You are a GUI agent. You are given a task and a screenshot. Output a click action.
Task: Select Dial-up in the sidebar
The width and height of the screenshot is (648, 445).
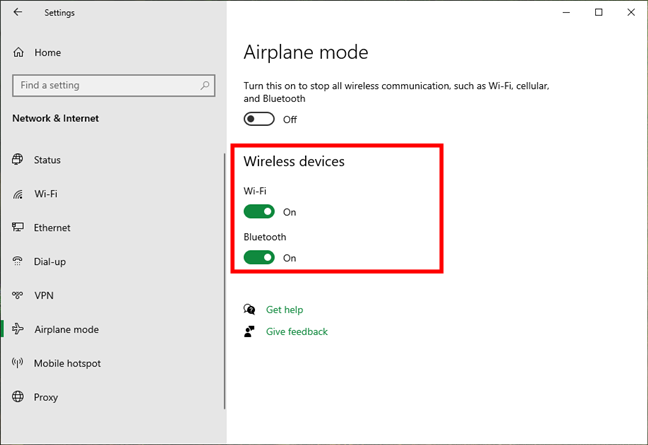pos(50,262)
